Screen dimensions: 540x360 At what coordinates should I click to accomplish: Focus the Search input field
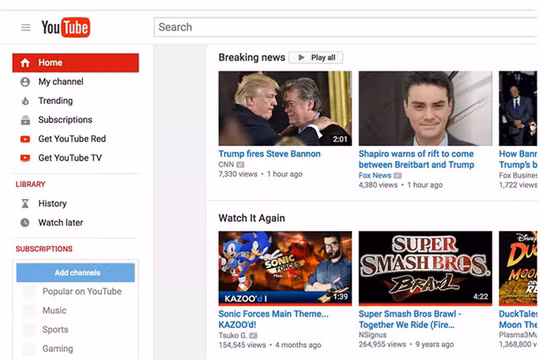[347, 27]
